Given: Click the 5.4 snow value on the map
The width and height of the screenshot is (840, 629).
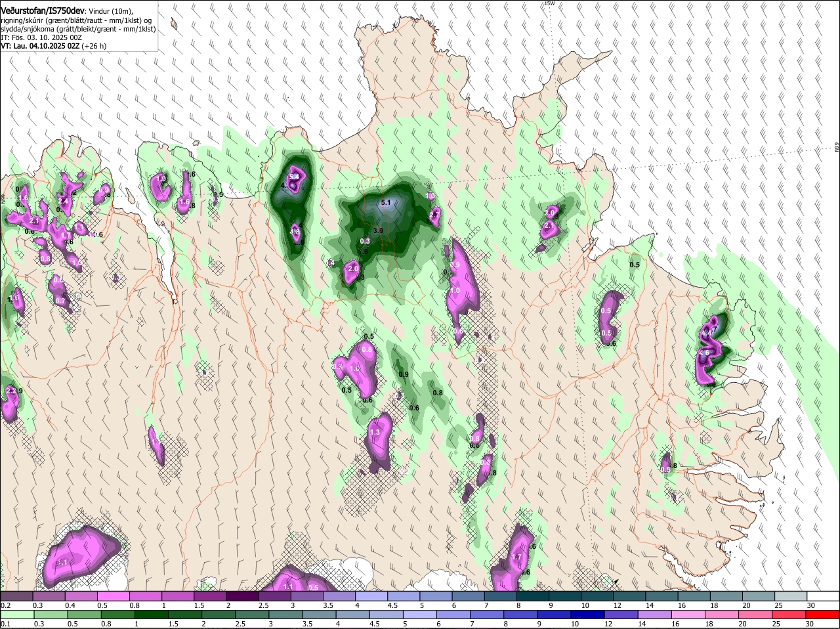Looking at the screenshot, I should coord(295,177).
